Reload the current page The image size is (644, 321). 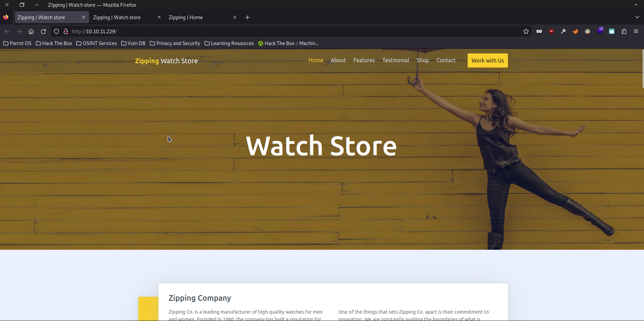43,31
